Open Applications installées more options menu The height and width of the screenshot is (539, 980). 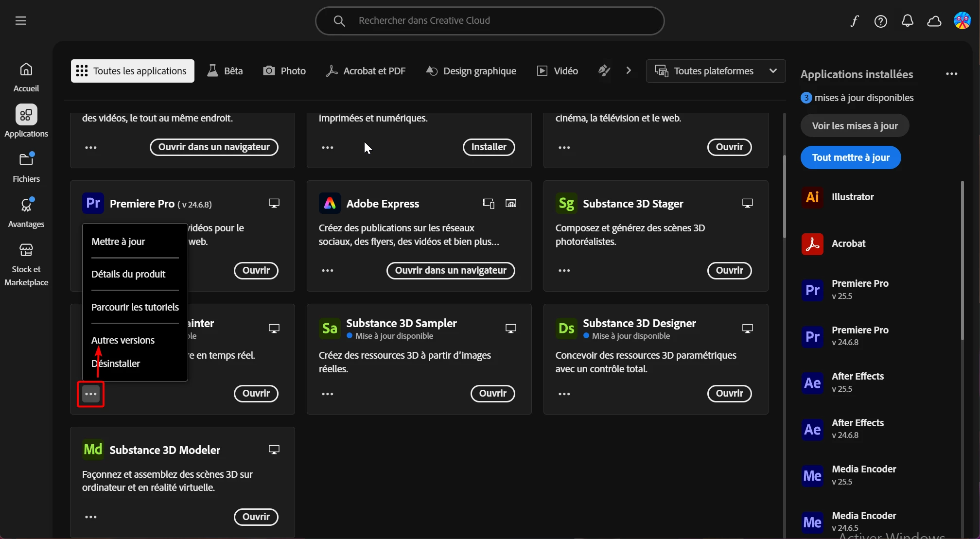(951, 74)
